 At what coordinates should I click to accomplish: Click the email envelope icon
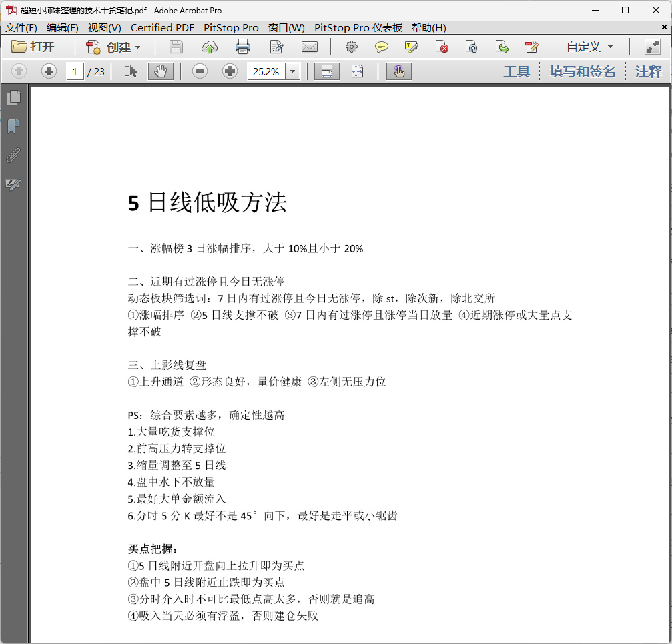309,47
